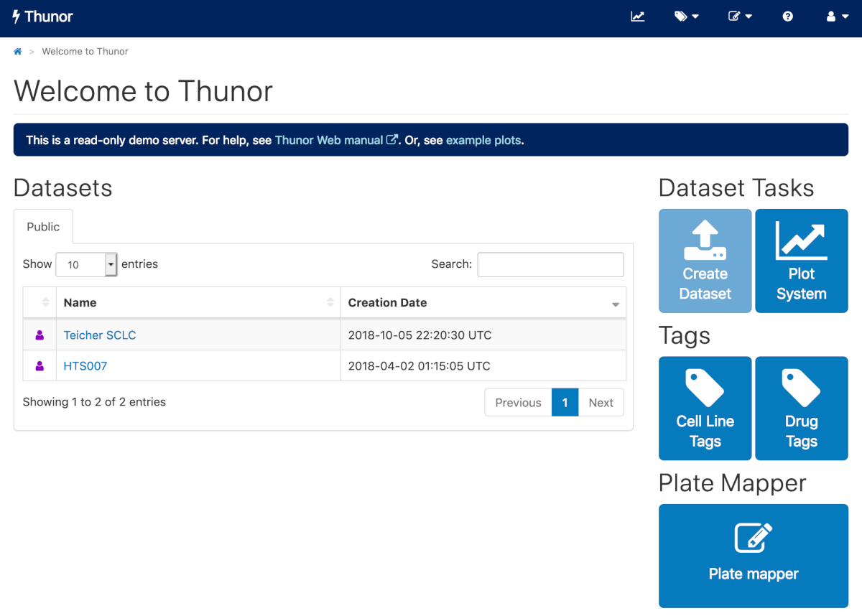
Task: Follow the example plots link
Action: [483, 140]
